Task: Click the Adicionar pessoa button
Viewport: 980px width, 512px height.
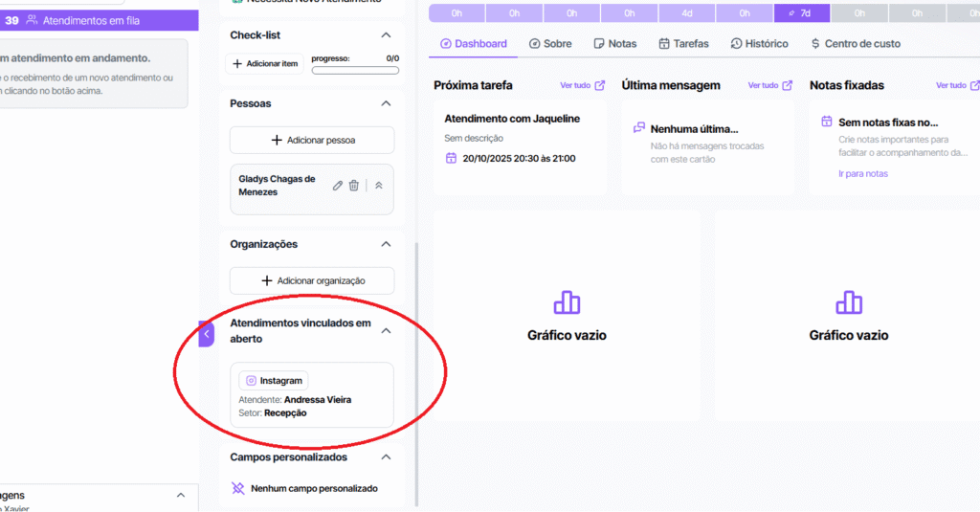Action: coord(312,140)
